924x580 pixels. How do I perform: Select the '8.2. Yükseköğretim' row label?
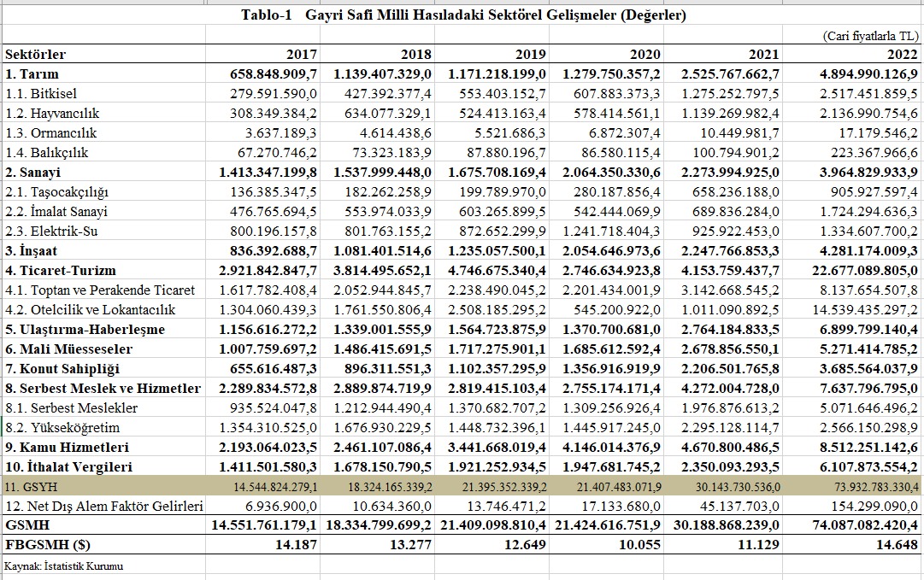click(62, 428)
